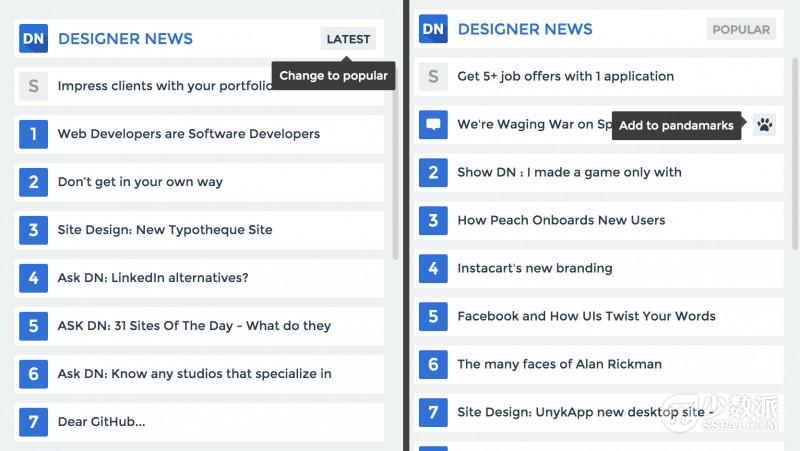Click number 5 badge beside Facebook and How UIs

(433, 316)
